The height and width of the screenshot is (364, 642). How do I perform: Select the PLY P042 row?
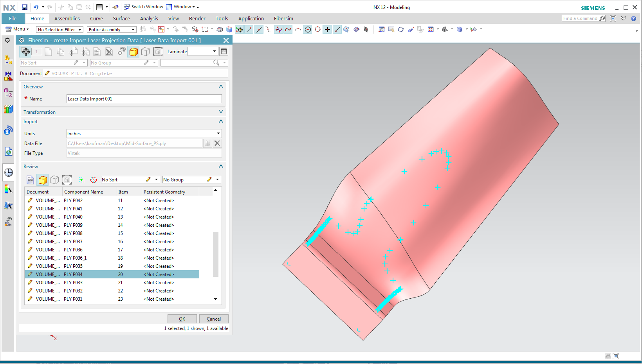112,201
